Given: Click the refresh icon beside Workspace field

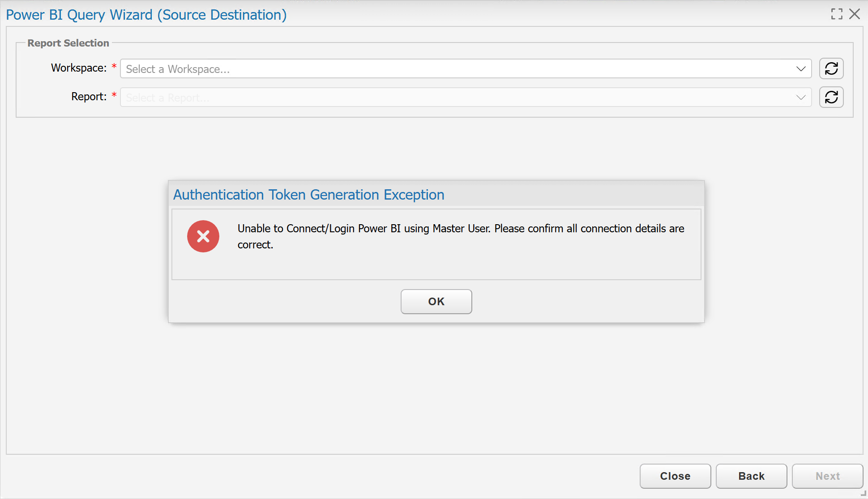Looking at the screenshot, I should click(x=831, y=68).
